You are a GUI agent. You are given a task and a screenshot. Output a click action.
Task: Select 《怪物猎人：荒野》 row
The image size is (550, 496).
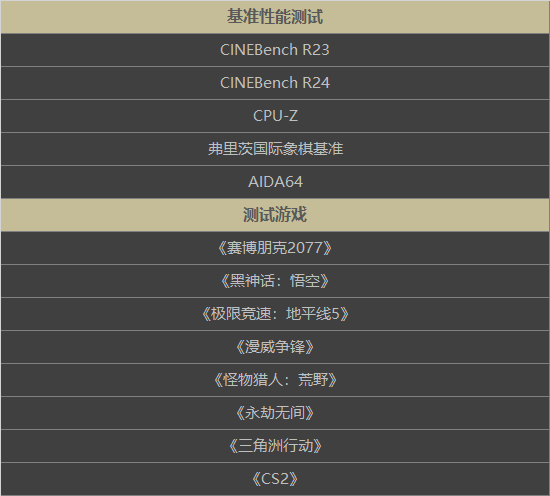click(275, 380)
